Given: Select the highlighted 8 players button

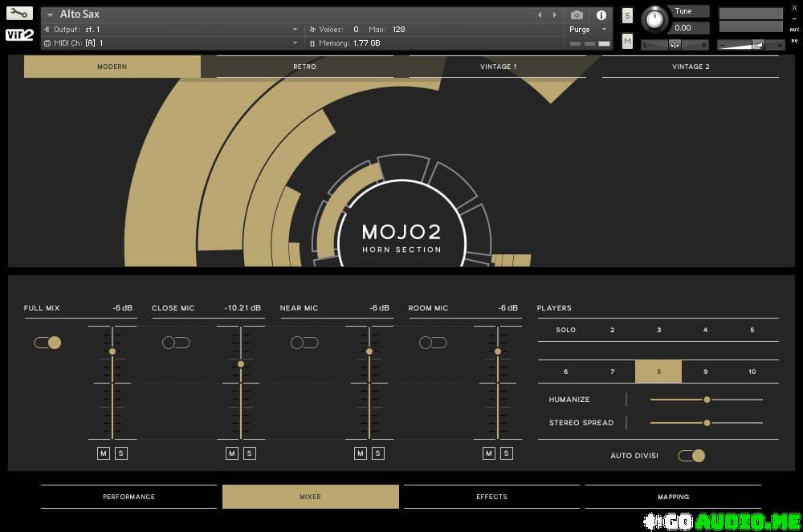Looking at the screenshot, I should [x=658, y=372].
